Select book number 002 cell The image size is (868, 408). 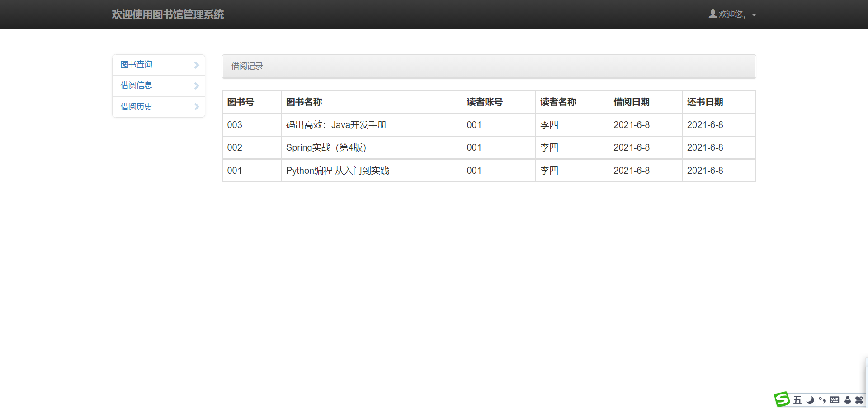pos(252,147)
